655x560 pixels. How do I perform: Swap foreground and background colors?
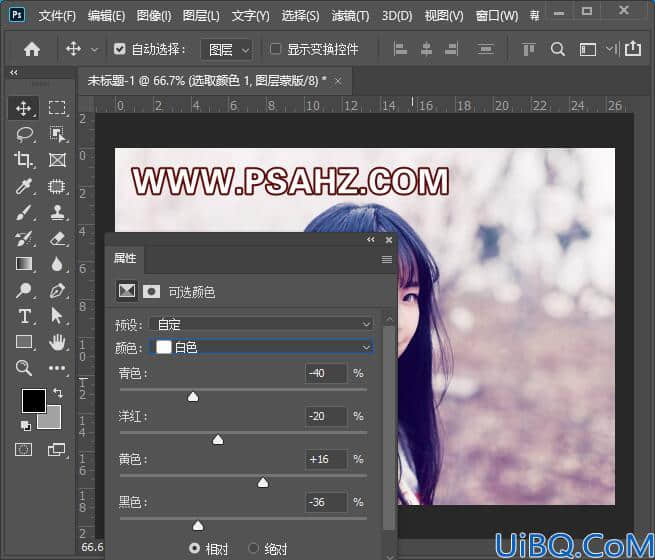pyautogui.click(x=58, y=393)
